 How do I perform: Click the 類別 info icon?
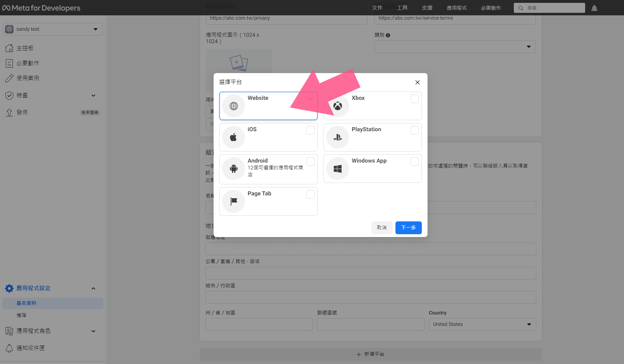[388, 35]
